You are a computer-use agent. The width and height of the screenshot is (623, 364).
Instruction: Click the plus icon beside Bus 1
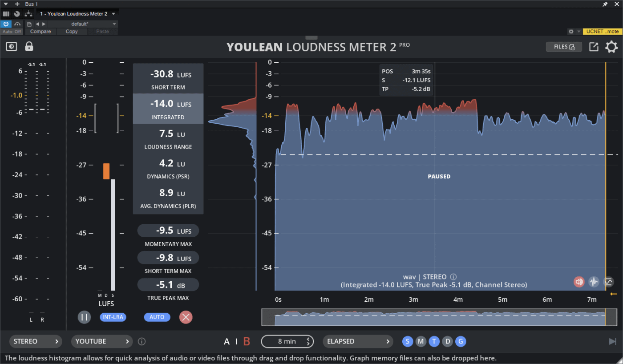17,4
